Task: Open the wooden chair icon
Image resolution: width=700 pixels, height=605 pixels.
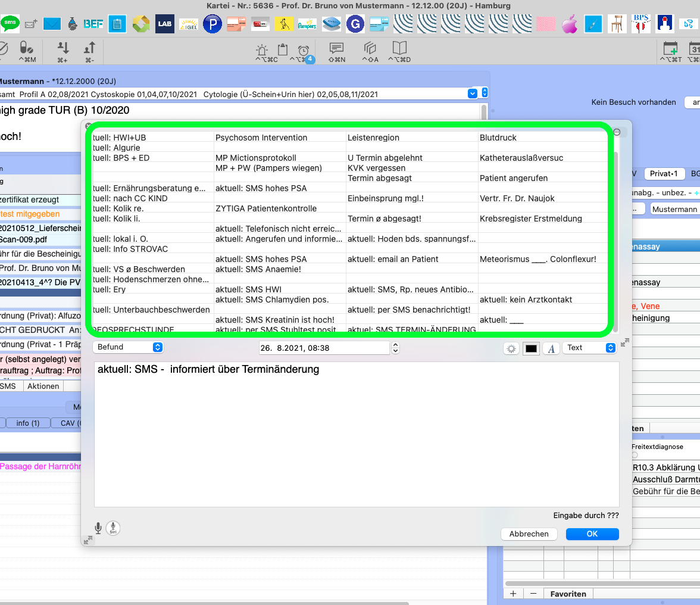Action: (x=617, y=24)
